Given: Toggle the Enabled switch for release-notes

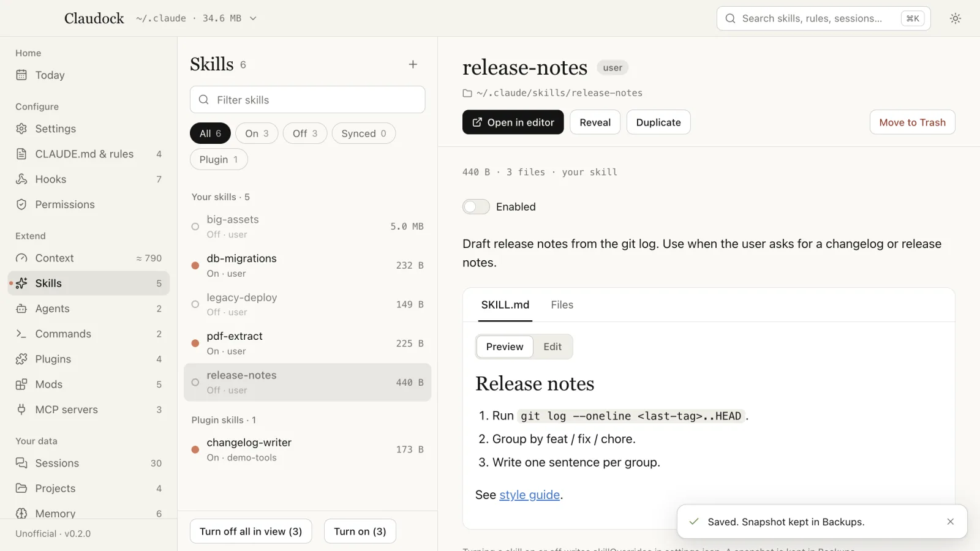Looking at the screenshot, I should [x=476, y=207].
